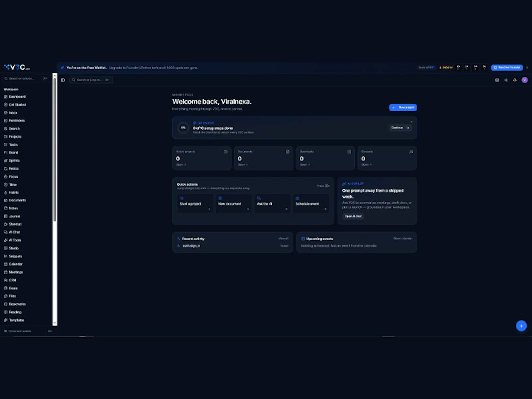Click the Meetings sidebar icon
Viewport: 532px width, 399px height.
[5, 272]
